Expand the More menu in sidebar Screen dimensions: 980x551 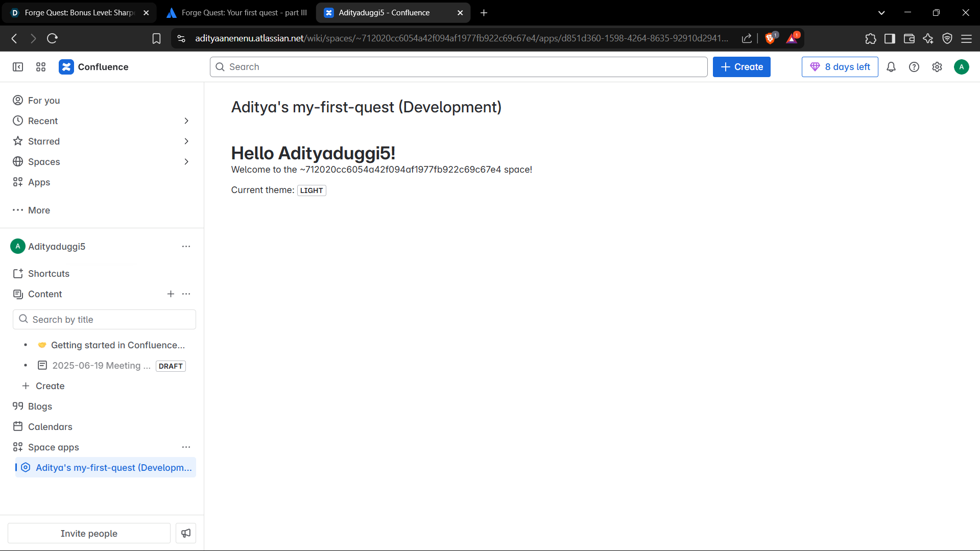(x=32, y=210)
